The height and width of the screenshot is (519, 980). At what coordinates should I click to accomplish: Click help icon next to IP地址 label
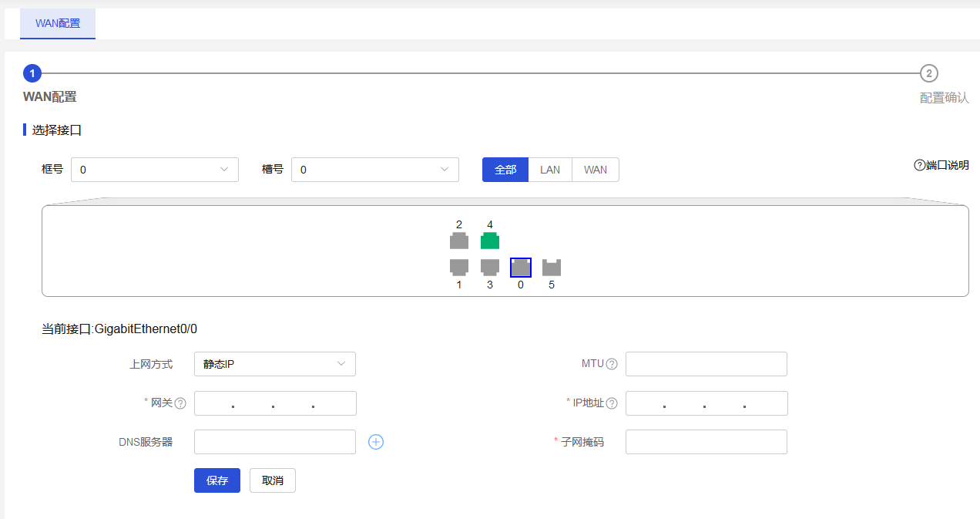pos(612,403)
